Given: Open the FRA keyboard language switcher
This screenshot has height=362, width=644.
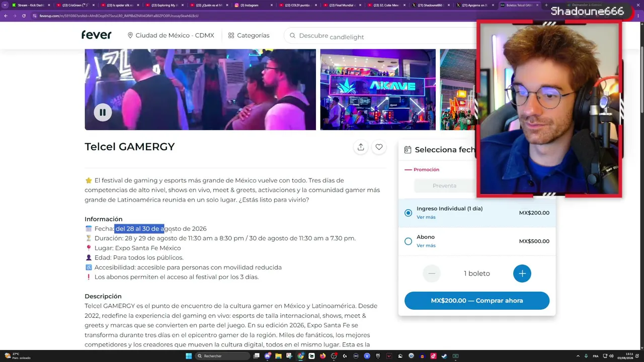Looking at the screenshot, I should pyautogui.click(x=596, y=356).
